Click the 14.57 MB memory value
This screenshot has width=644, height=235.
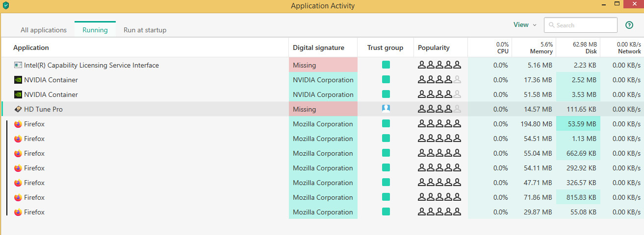coord(539,109)
